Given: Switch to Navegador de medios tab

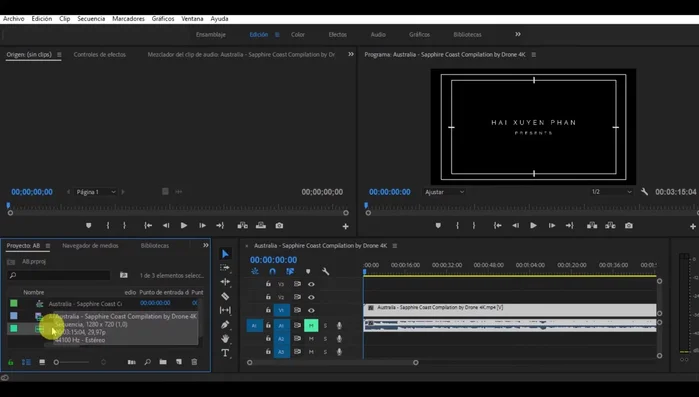Looking at the screenshot, I should click(x=90, y=246).
